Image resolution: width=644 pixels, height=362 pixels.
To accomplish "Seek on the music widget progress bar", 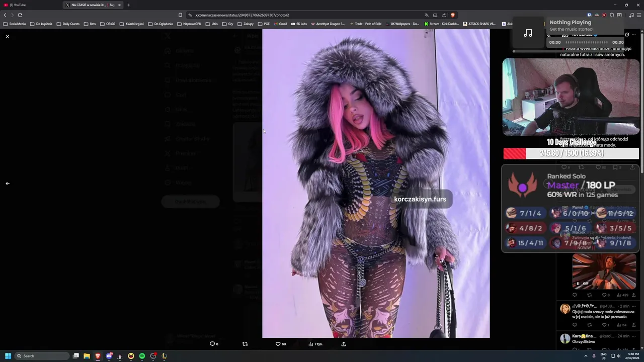I will pos(568,51).
